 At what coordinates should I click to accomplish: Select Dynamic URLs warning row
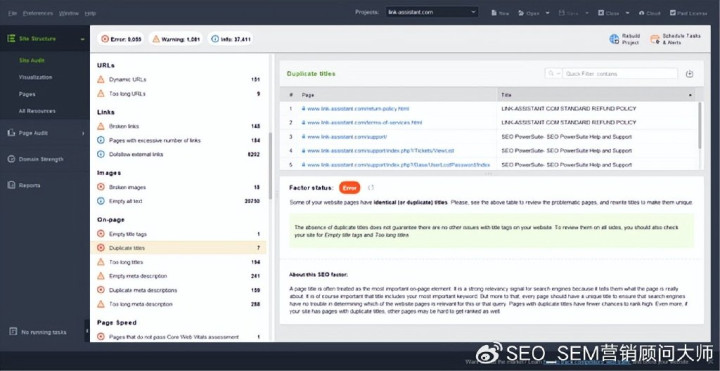pos(179,79)
